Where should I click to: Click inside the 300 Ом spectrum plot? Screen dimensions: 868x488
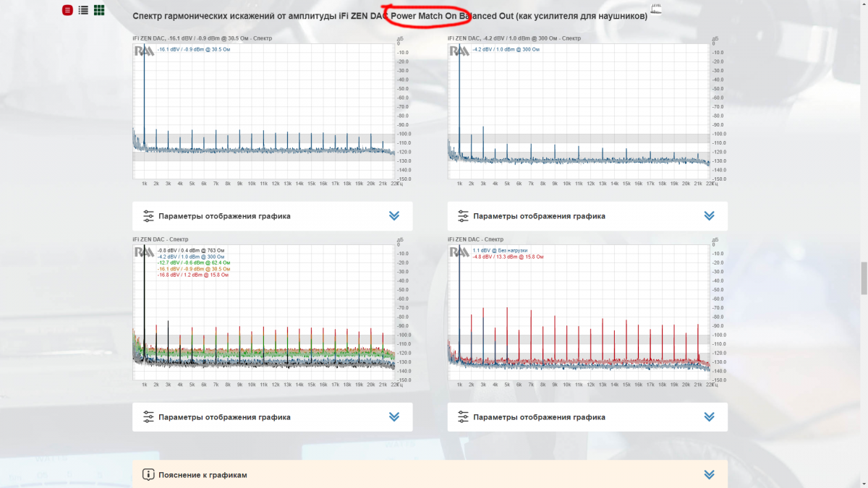tap(579, 111)
